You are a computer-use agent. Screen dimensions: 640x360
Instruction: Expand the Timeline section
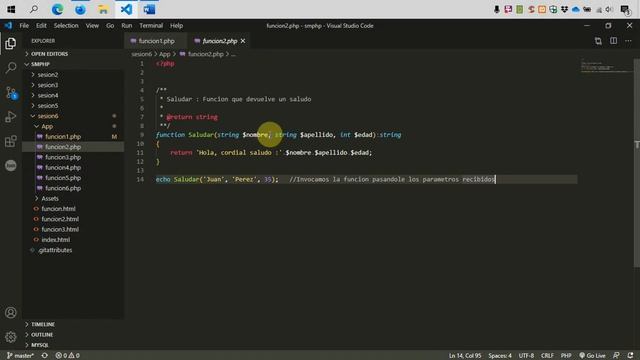[x=73, y=324]
